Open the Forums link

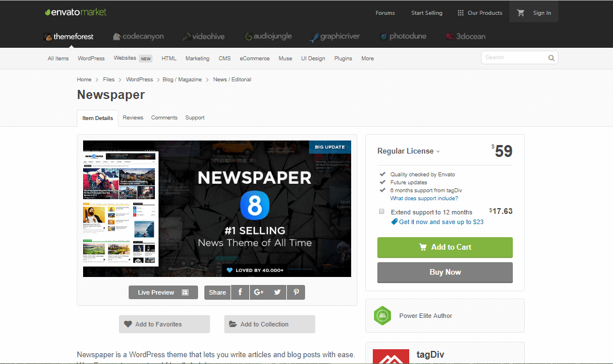click(385, 13)
